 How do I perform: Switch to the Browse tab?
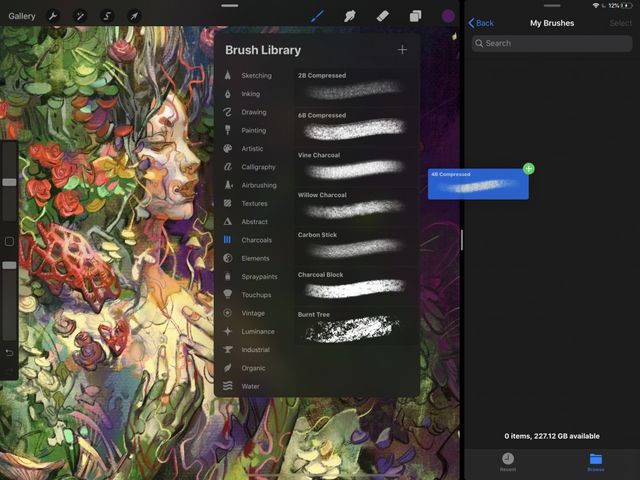tap(596, 462)
